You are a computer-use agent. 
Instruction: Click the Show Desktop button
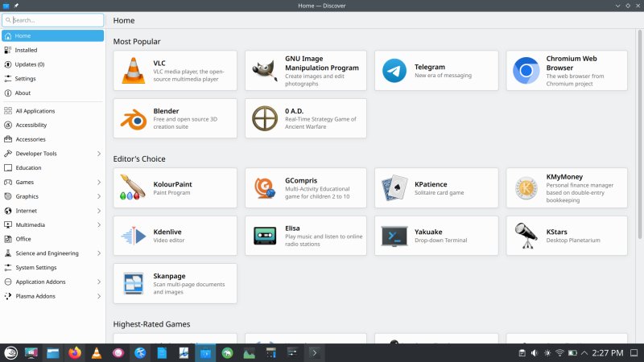[x=634, y=353]
